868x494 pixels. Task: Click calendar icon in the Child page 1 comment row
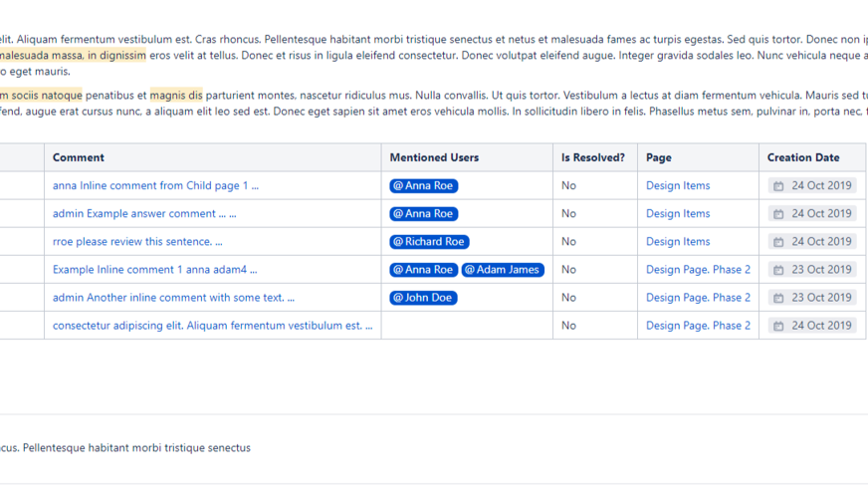coord(778,186)
